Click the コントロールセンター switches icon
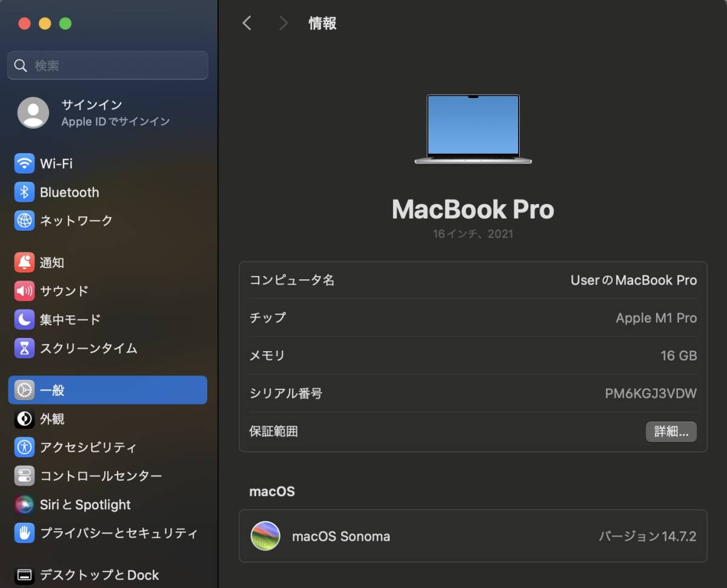This screenshot has height=588, width=727. pyautogui.click(x=24, y=476)
